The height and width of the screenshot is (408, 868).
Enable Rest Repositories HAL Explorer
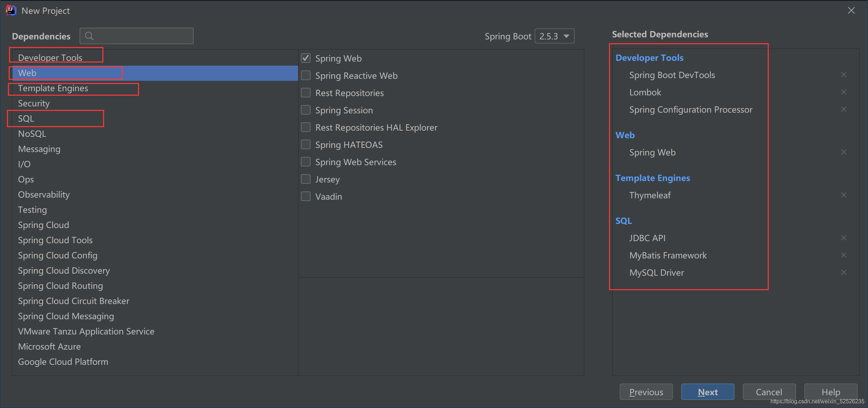coord(306,127)
